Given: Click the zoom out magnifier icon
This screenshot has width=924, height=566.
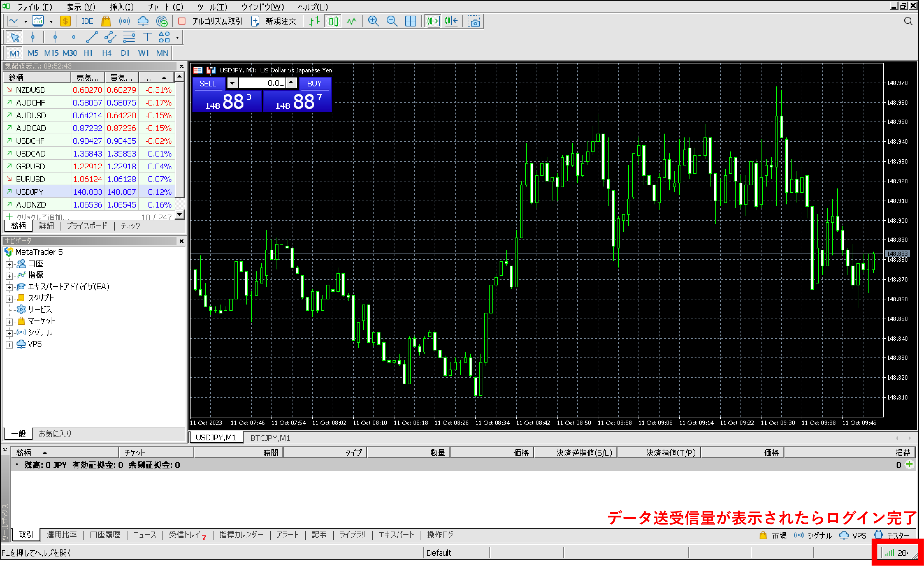Looking at the screenshot, I should [x=392, y=21].
